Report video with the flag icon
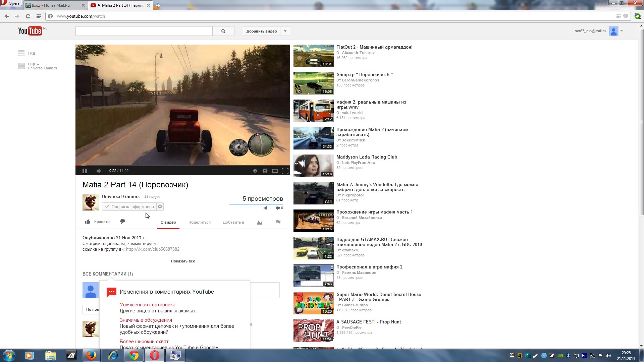The height and width of the screenshot is (362, 644). tap(278, 222)
